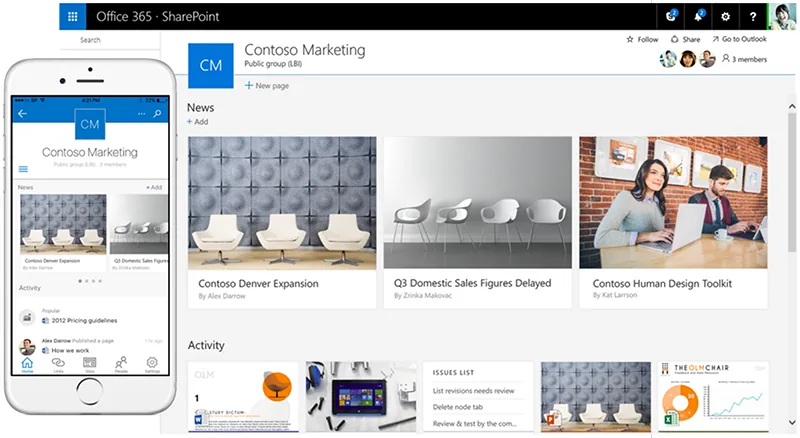Tap the Sites tab on phone
The width and height of the screenshot is (800, 438).
[x=89, y=364]
